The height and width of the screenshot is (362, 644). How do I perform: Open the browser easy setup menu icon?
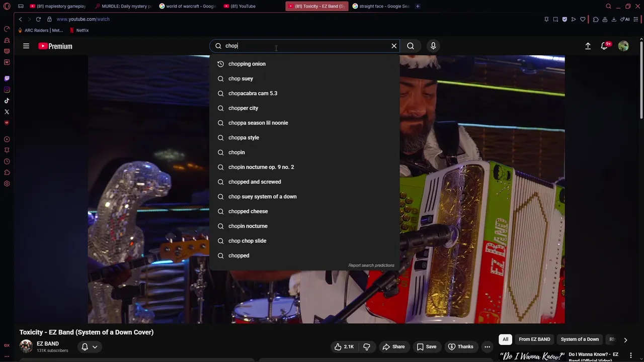(636, 19)
